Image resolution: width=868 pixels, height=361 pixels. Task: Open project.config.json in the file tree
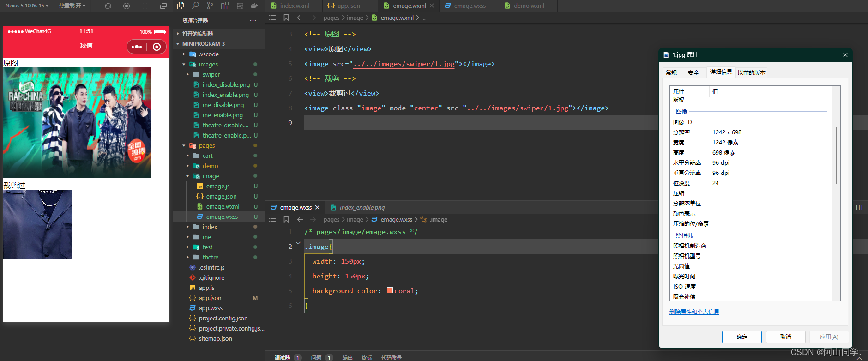(219, 318)
